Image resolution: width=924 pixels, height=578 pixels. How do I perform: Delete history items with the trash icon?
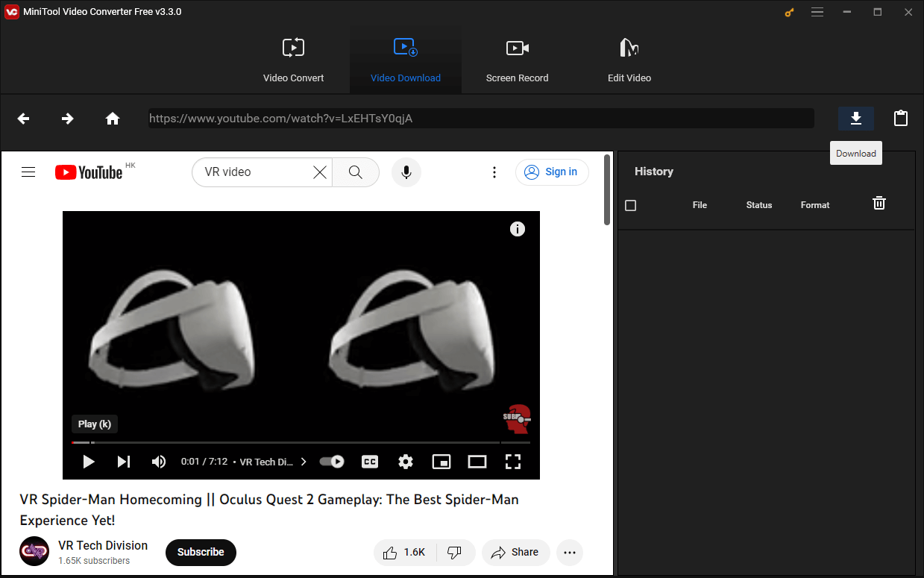point(879,203)
